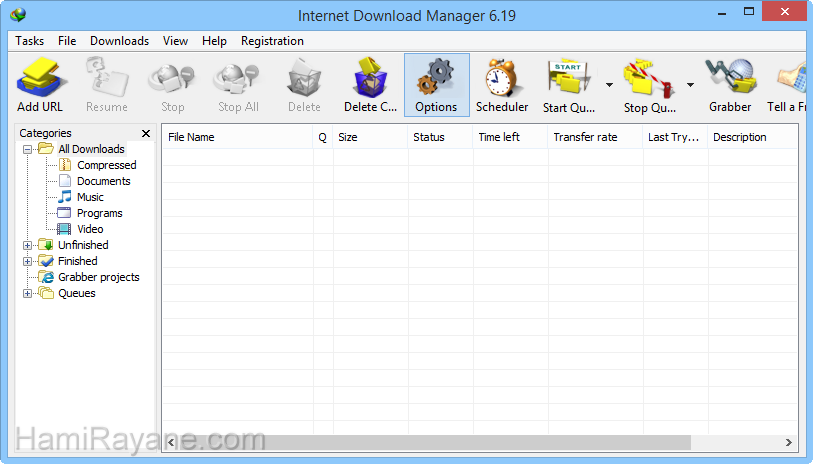This screenshot has width=813, height=464.
Task: Open the File menu
Action: 67,41
